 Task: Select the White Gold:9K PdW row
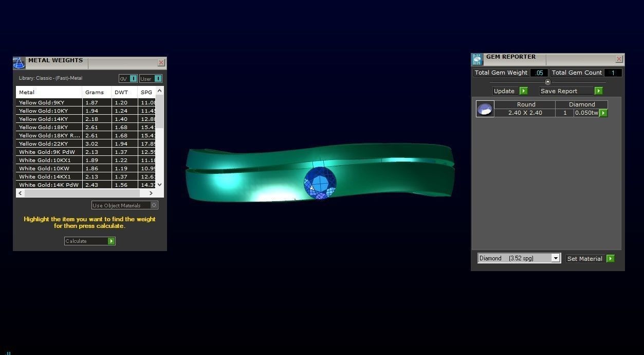coord(86,152)
